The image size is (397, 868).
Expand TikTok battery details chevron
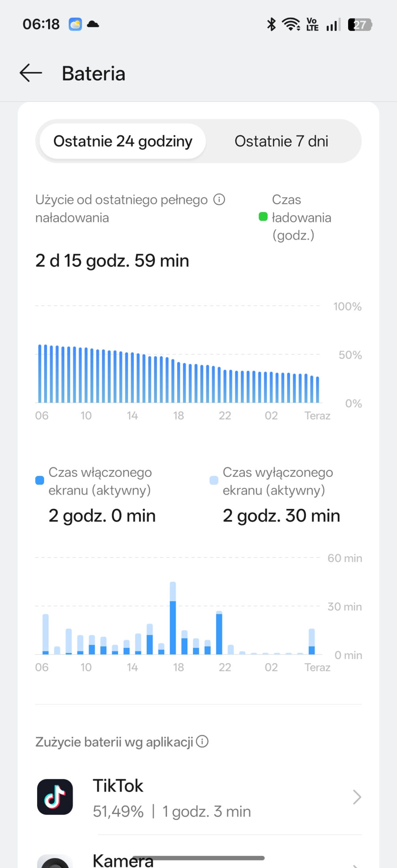click(357, 797)
